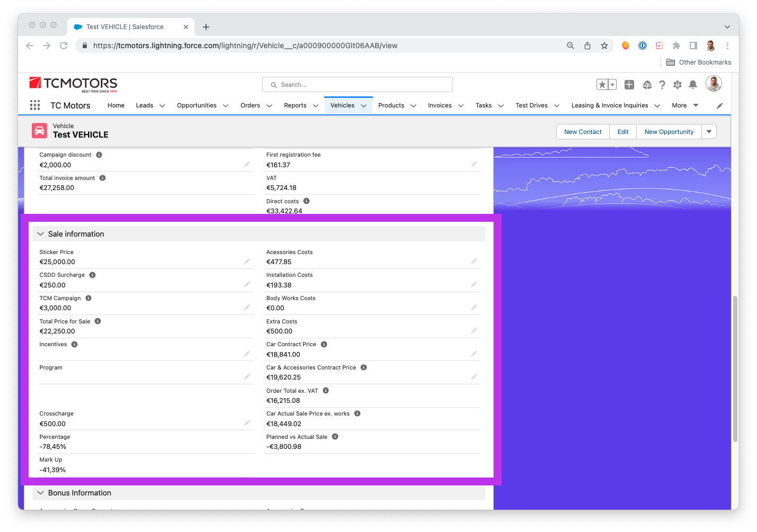The image size is (757, 532).
Task: Open the Global Actions plus icon
Action: 629,85
